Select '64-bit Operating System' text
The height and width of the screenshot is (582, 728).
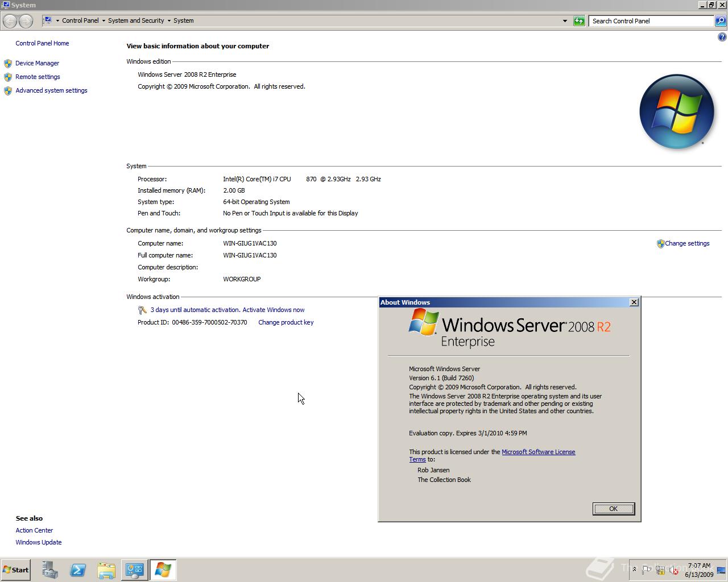tap(256, 202)
